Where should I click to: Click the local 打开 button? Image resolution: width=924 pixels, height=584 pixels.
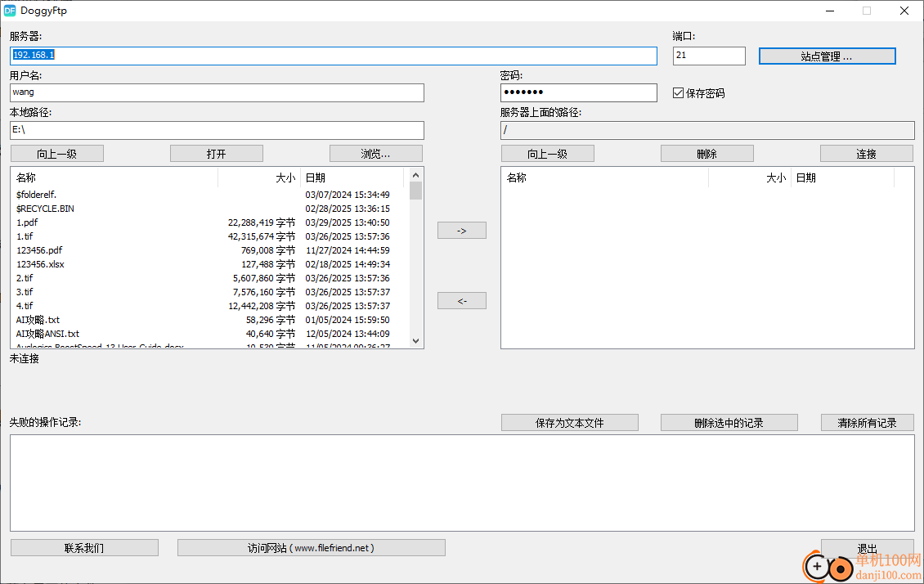pyautogui.click(x=216, y=154)
